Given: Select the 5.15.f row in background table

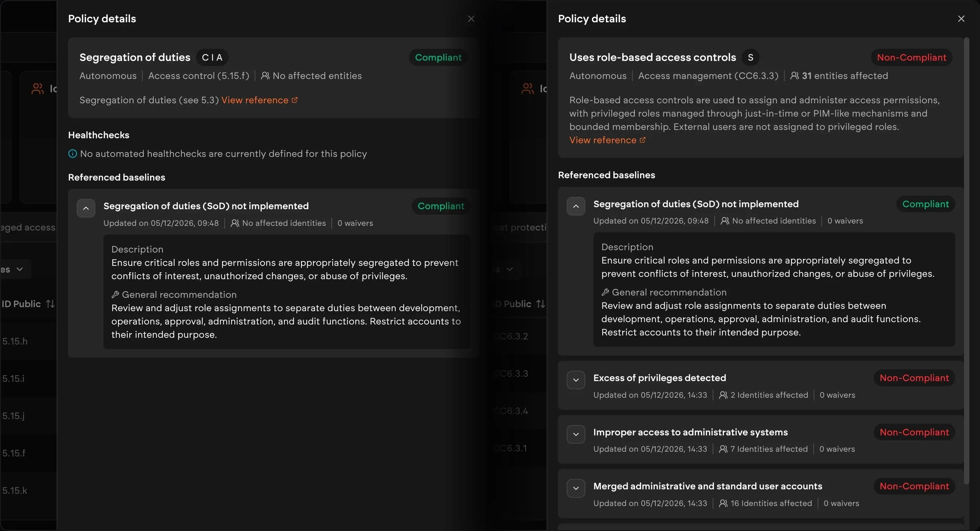Looking at the screenshot, I should pyautogui.click(x=29, y=453).
